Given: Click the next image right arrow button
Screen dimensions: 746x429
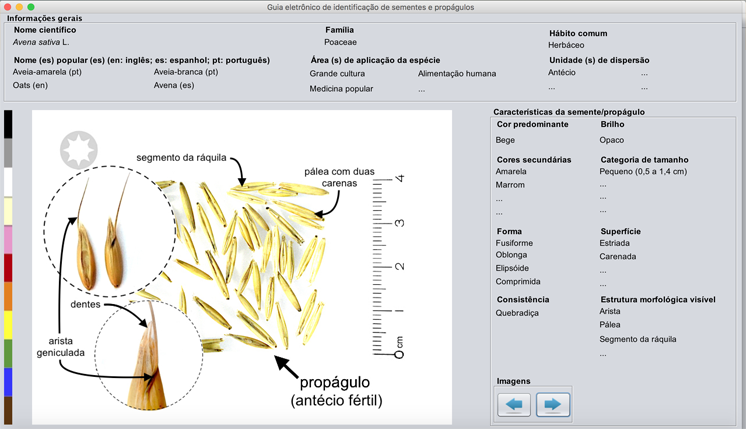Looking at the screenshot, I should click(553, 405).
